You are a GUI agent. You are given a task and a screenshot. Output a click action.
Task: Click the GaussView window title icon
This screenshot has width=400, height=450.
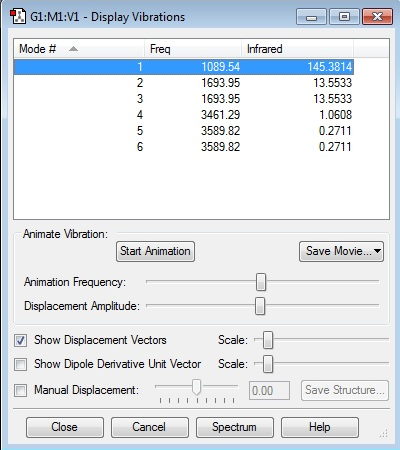coord(18,16)
